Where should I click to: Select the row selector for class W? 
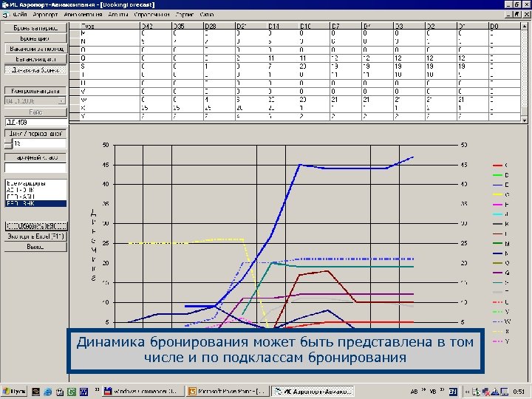[x=75, y=100]
